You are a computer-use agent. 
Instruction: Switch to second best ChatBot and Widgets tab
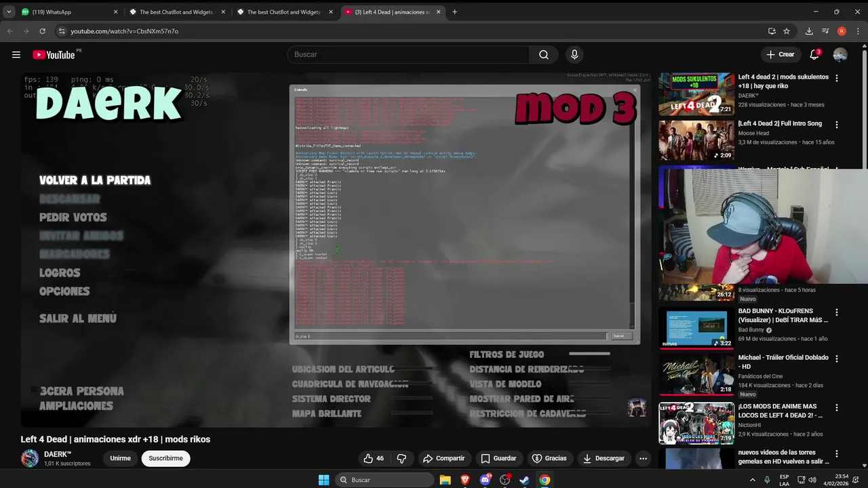[284, 12]
